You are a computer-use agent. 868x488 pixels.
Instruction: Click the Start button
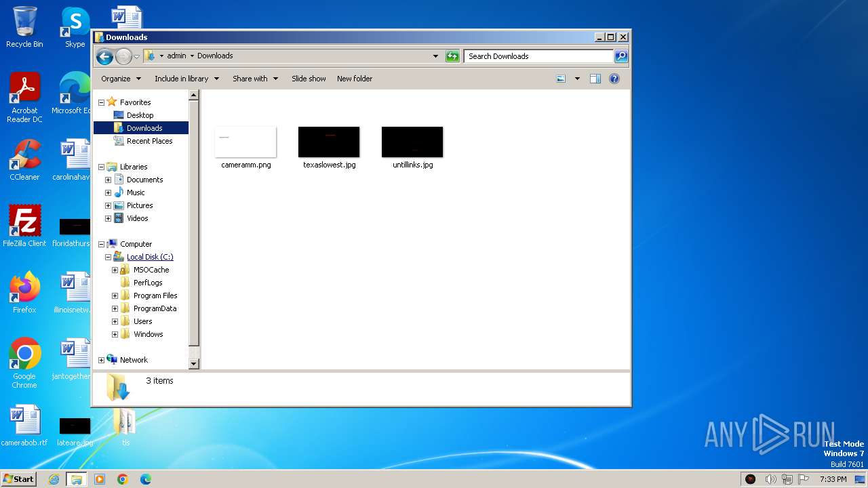click(x=19, y=479)
